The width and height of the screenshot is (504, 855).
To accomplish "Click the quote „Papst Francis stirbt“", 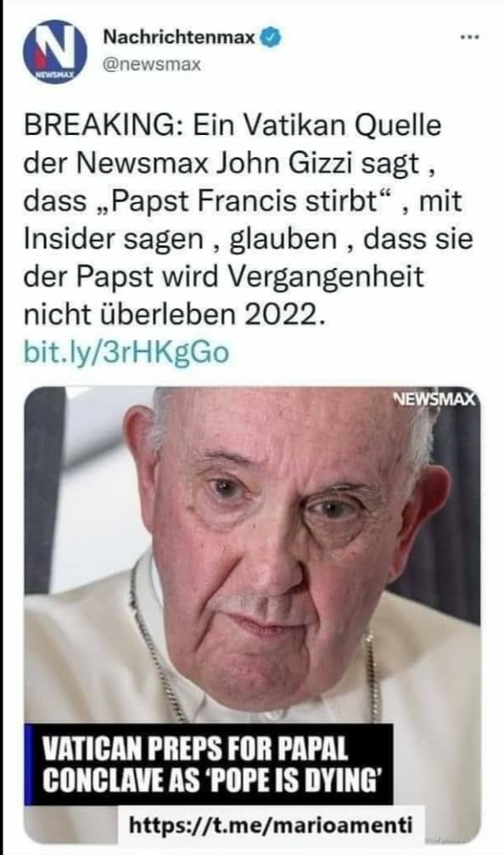I will coord(244,201).
